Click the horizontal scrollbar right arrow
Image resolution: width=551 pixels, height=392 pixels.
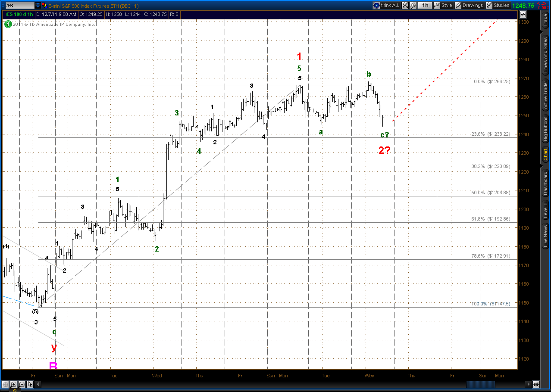pos(528,384)
